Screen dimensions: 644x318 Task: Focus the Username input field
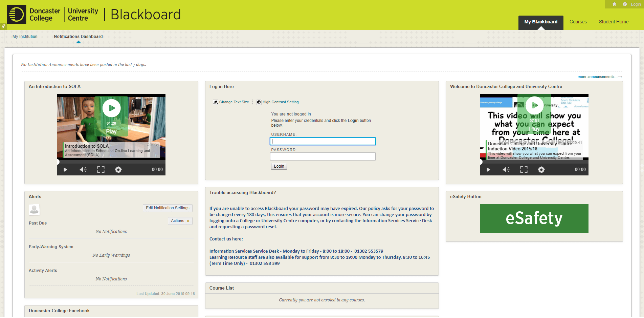(323, 141)
